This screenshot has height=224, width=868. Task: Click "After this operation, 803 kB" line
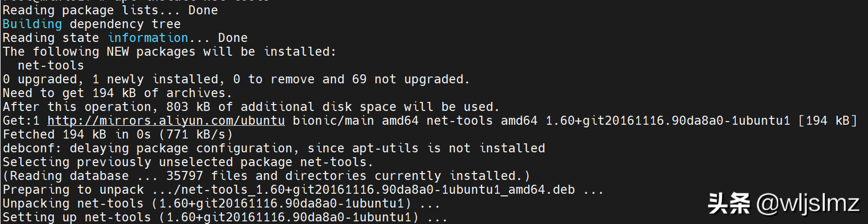point(251,107)
